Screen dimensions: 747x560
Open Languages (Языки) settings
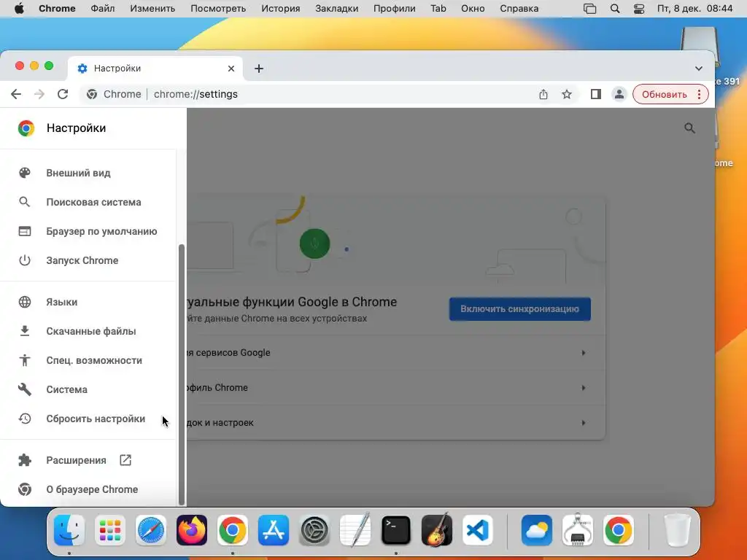(x=88, y=302)
